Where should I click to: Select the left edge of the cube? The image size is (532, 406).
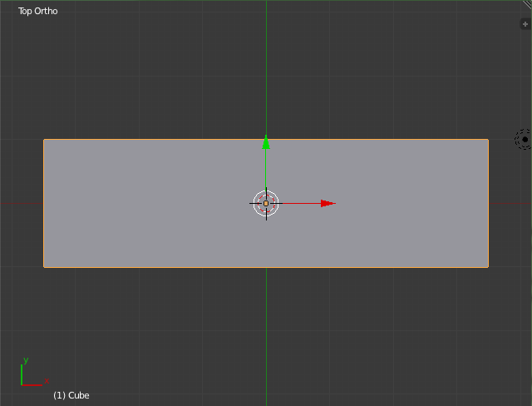44,203
